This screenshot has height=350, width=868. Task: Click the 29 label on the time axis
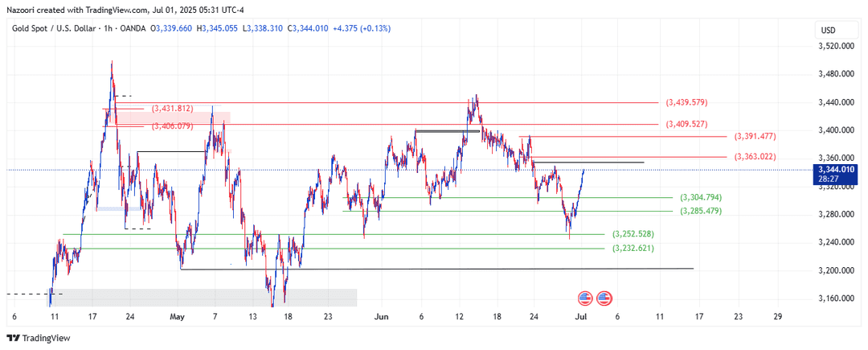coord(780,317)
